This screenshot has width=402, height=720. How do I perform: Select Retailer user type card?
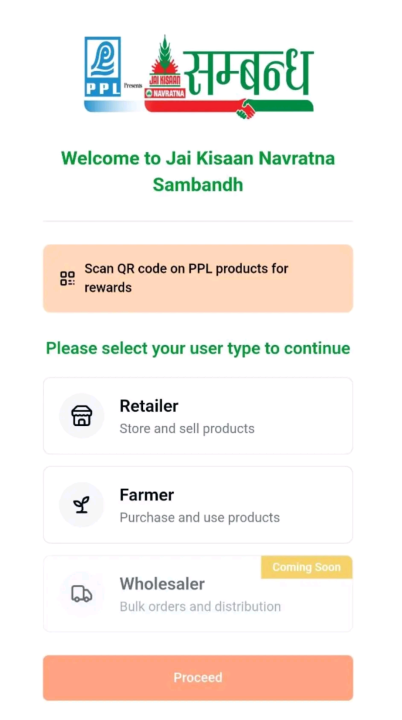click(198, 416)
